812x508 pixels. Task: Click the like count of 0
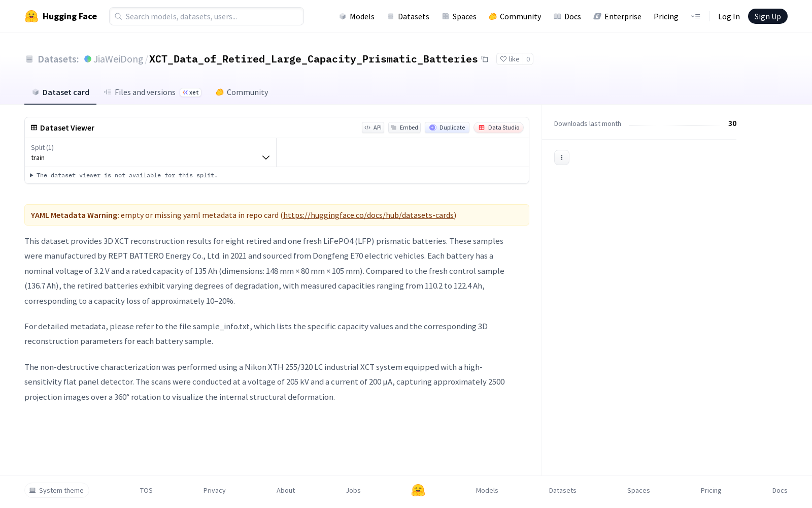click(x=528, y=59)
